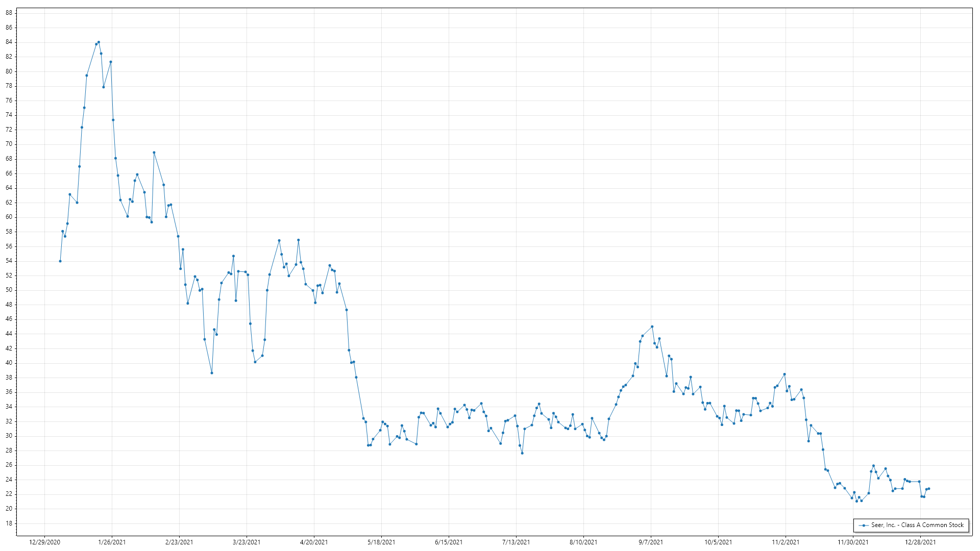Click the September peak point at 45
This screenshot has width=980, height=551.
[652, 327]
